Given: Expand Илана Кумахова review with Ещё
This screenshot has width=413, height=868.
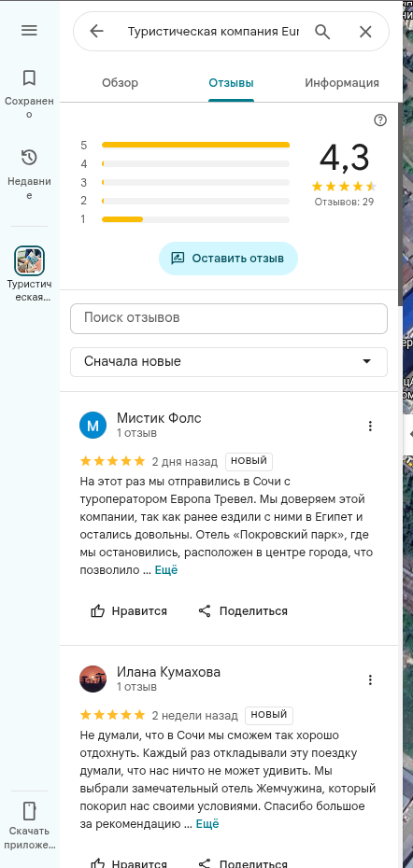Looking at the screenshot, I should point(207,824).
